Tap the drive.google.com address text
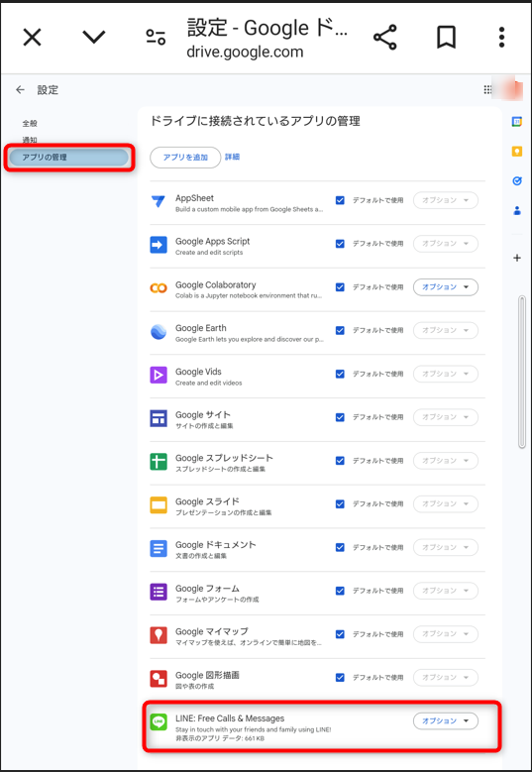 (x=245, y=53)
